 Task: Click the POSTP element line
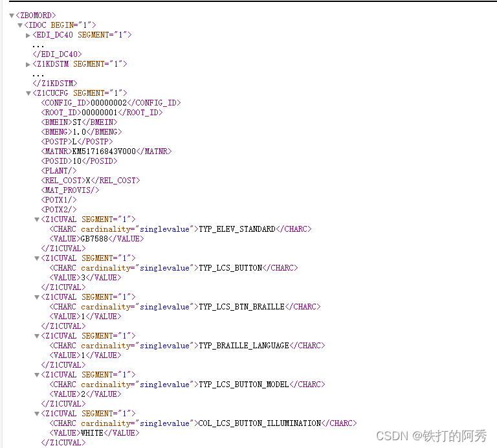pos(77,141)
